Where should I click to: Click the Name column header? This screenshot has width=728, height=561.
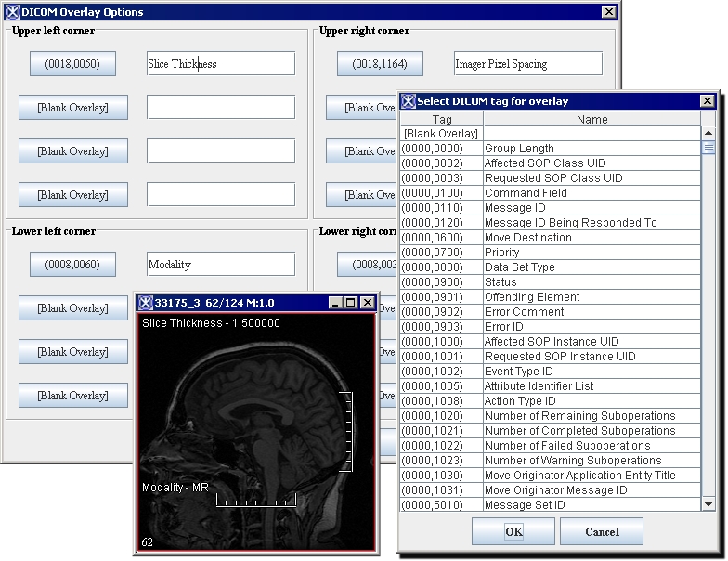click(591, 119)
